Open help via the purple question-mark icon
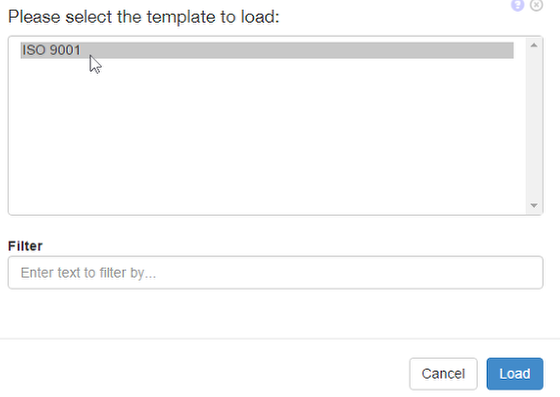This screenshot has height=397, width=560. (x=518, y=5)
